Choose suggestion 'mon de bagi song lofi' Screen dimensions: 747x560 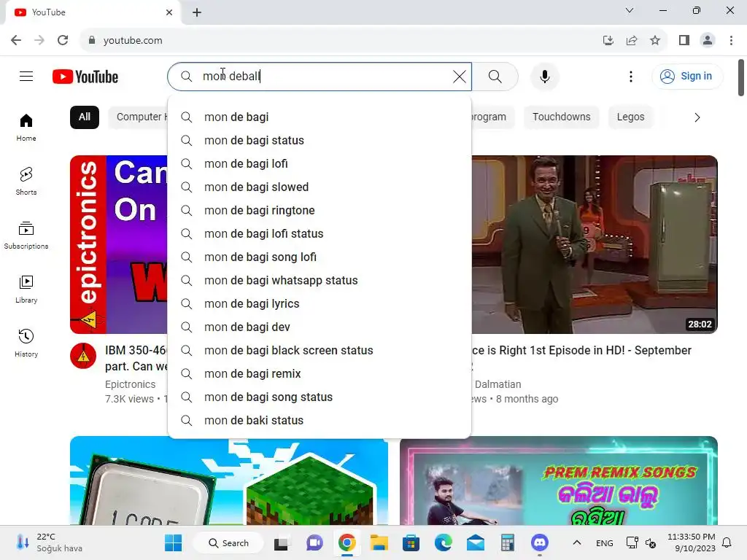click(x=320, y=257)
